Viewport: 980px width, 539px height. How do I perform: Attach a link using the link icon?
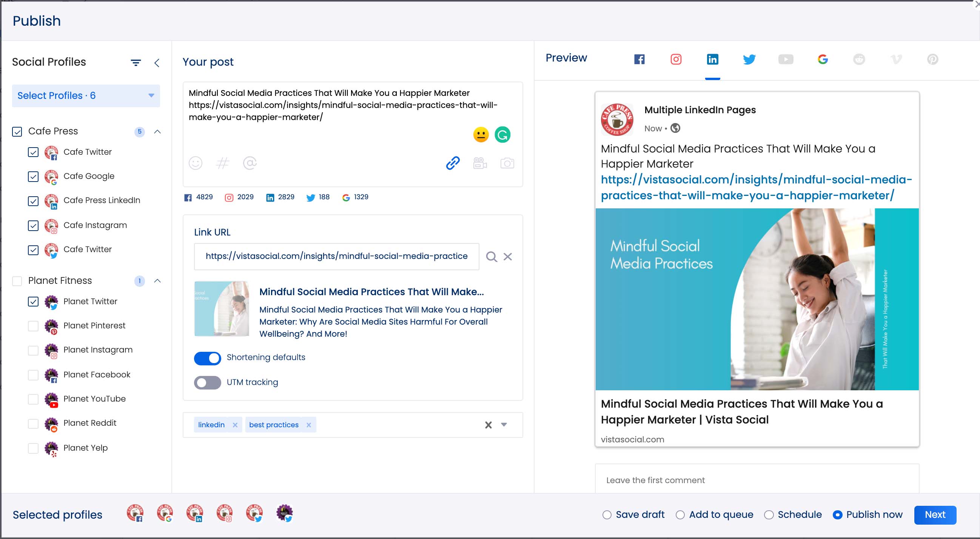click(452, 163)
